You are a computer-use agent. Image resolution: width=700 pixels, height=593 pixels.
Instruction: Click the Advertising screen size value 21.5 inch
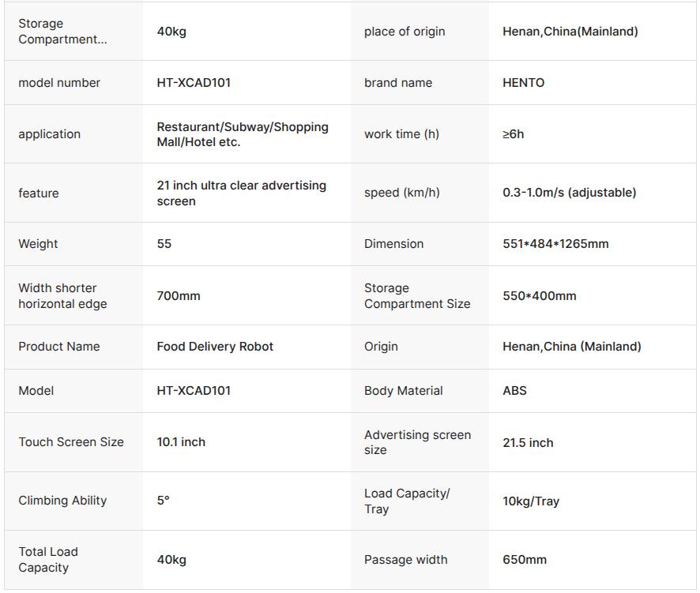tap(528, 443)
